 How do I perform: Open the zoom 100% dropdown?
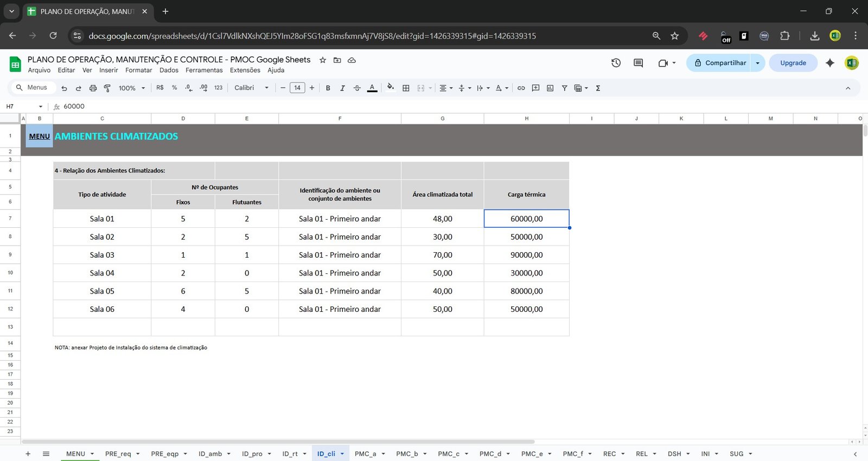(132, 88)
